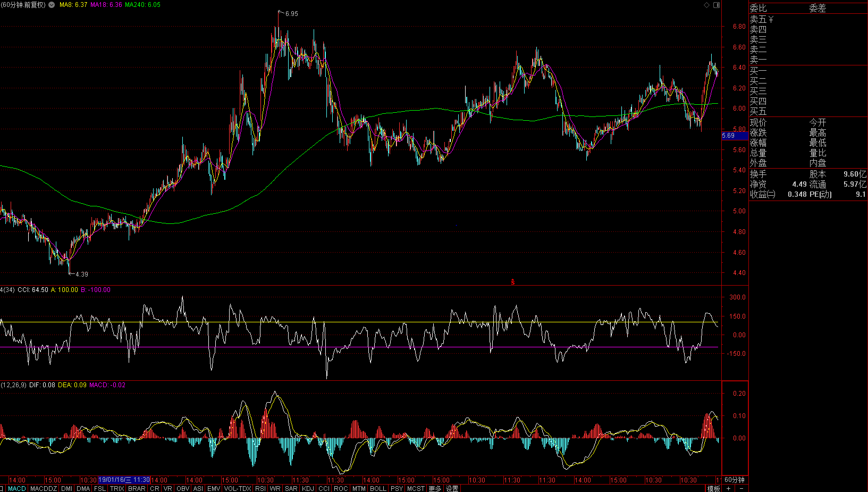868x492 pixels.
Task: Choose the BOLL indicator tab
Action: coord(378,488)
